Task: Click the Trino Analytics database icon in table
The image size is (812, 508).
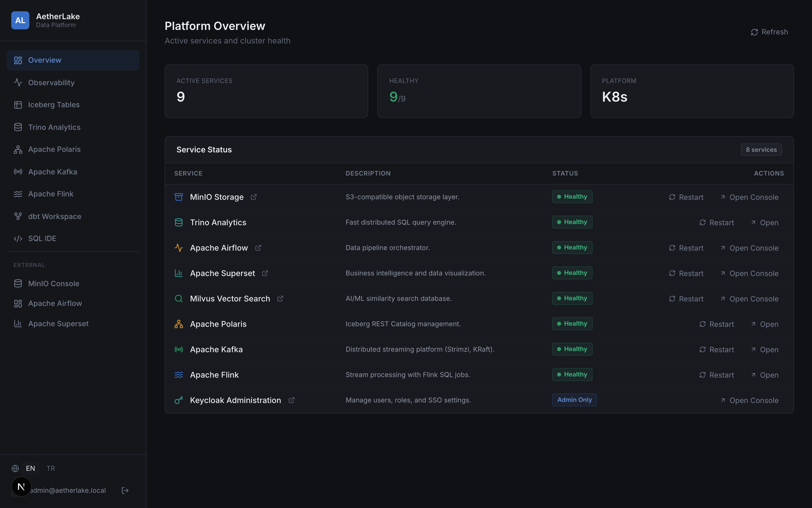Action: pos(179,222)
